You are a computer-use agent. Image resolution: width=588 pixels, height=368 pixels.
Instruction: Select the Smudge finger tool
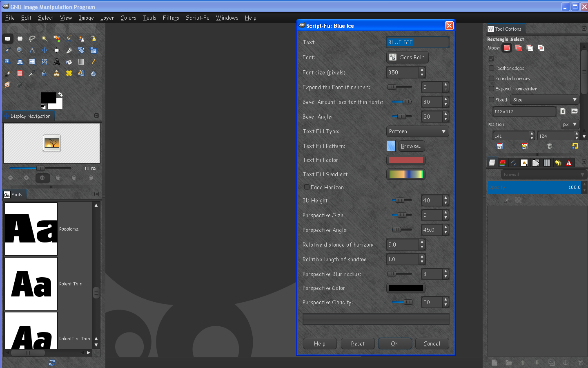tap(7, 85)
